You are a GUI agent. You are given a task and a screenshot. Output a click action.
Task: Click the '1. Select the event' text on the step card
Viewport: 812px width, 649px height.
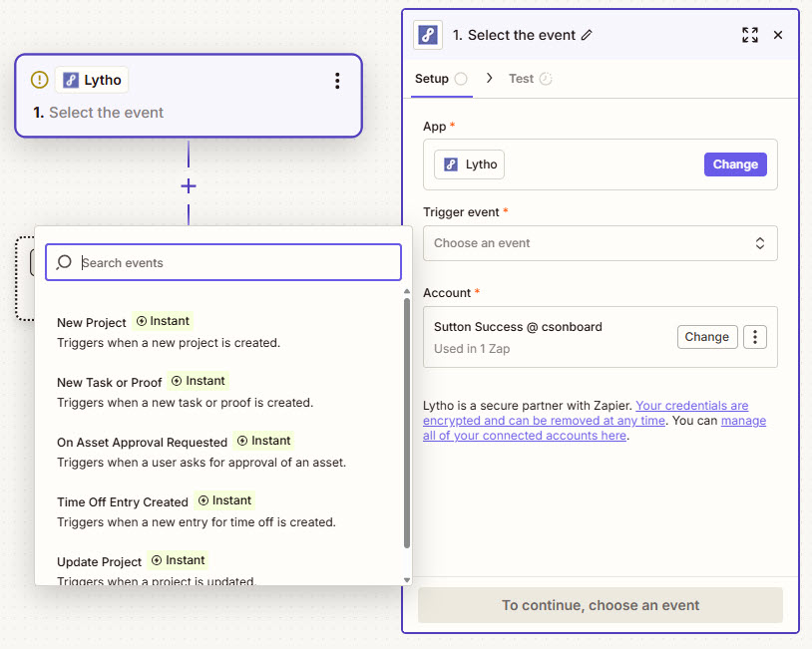point(99,113)
